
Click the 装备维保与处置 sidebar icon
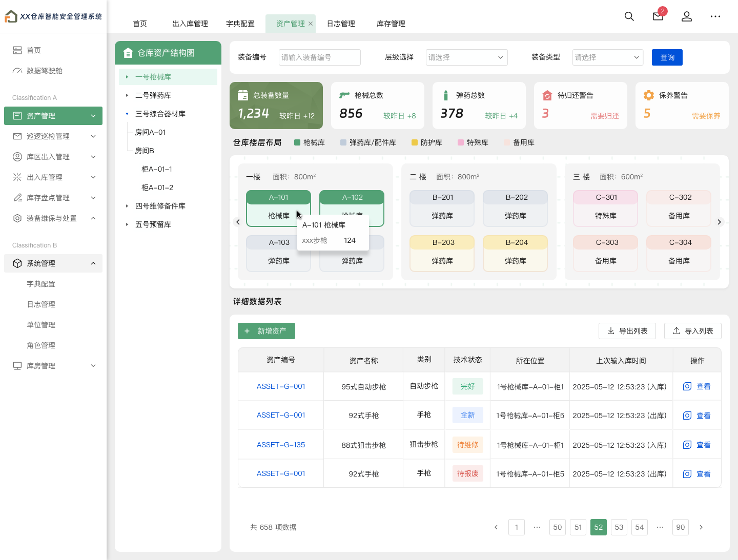tap(17, 218)
